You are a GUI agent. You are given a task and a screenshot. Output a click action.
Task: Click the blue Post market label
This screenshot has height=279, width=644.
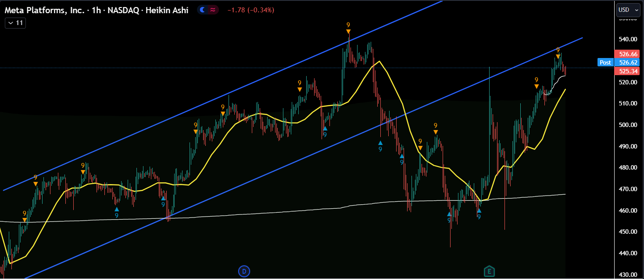(605, 62)
